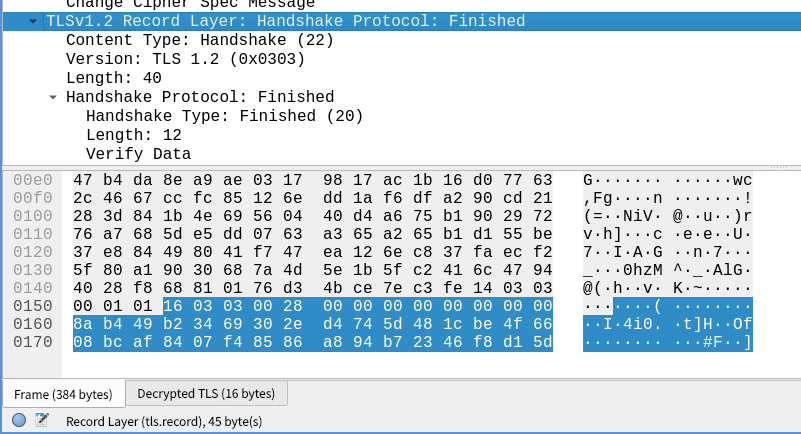Screen dimensions: 801x434
Task: Select the Change Cipher Spec Message row
Action: [x=191, y=5]
